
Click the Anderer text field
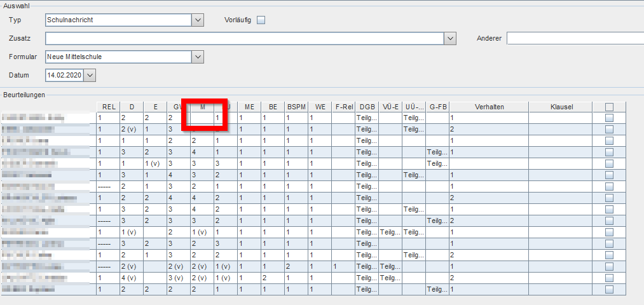click(x=575, y=38)
